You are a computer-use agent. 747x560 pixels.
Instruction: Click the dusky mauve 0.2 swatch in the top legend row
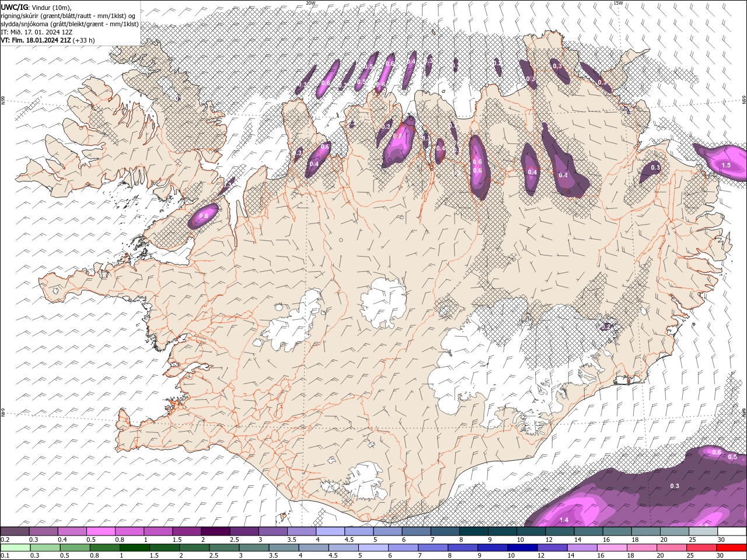[15, 531]
